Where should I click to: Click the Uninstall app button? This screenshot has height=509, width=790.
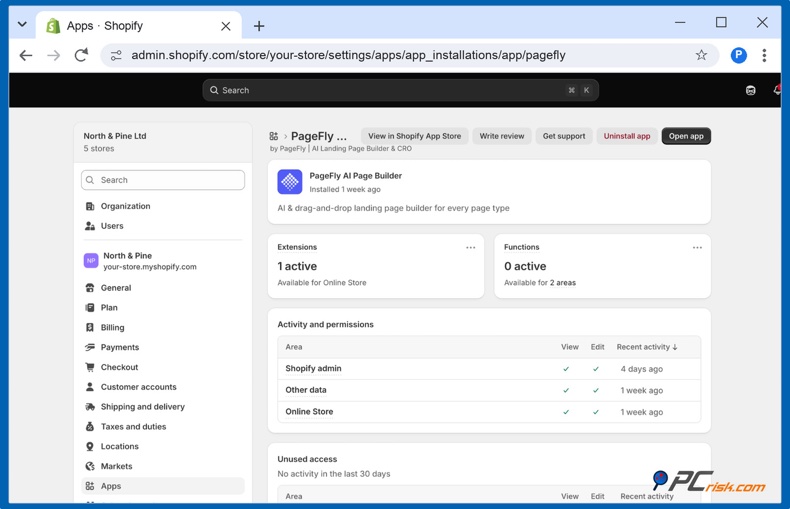[627, 136]
